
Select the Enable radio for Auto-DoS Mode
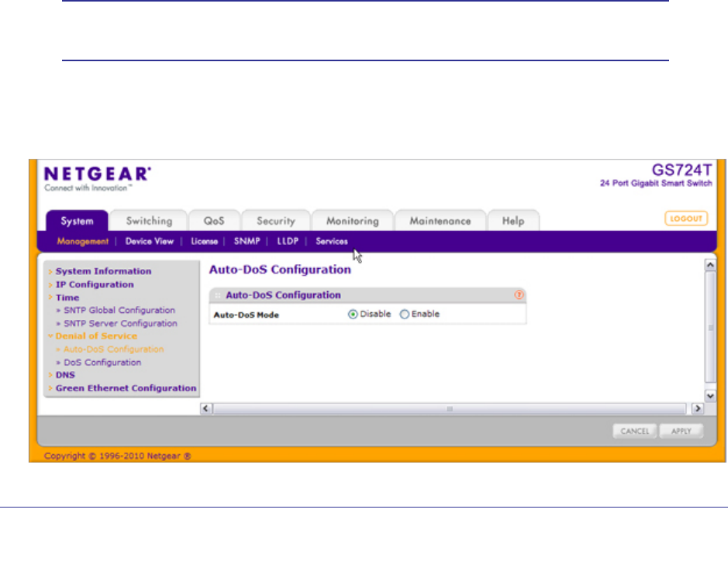405,314
